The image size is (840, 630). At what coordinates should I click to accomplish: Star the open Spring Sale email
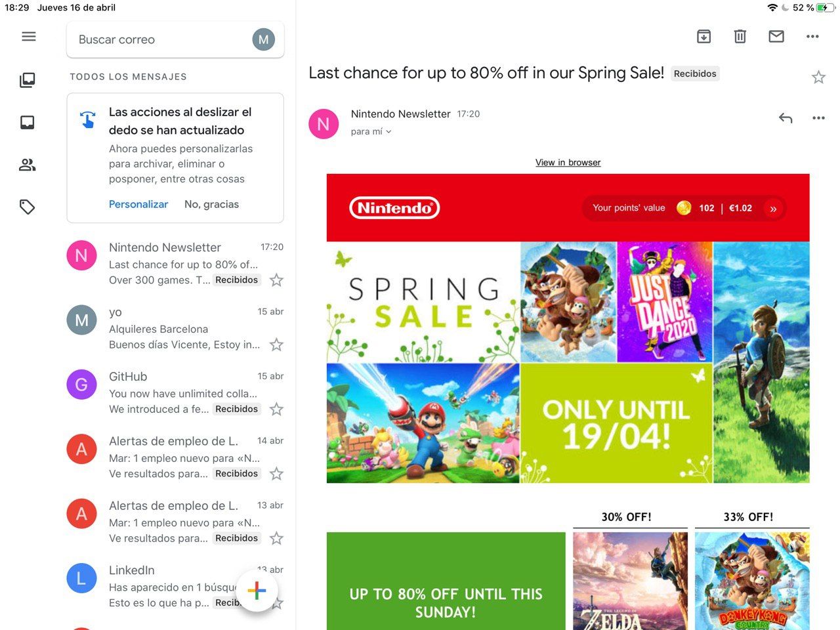[818, 77]
